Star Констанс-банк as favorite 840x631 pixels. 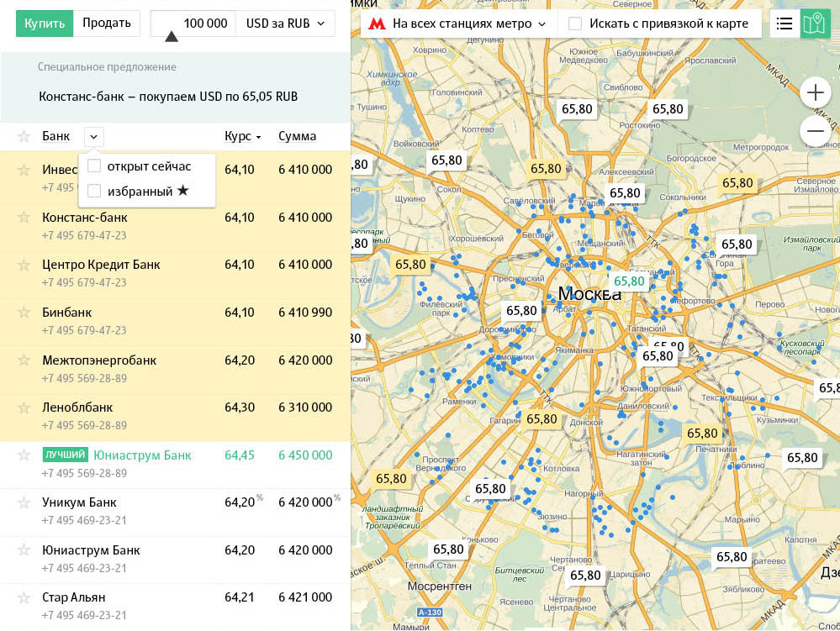coord(24,218)
